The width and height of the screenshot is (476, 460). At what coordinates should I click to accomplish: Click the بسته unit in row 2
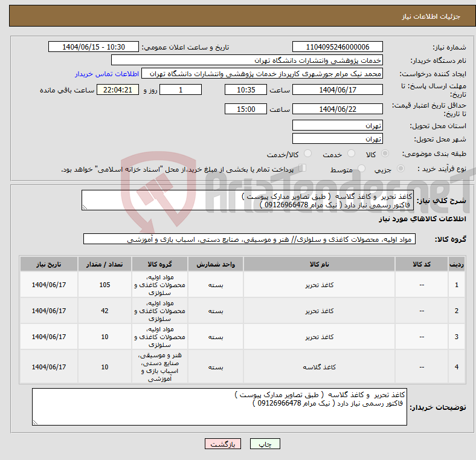tap(216, 311)
